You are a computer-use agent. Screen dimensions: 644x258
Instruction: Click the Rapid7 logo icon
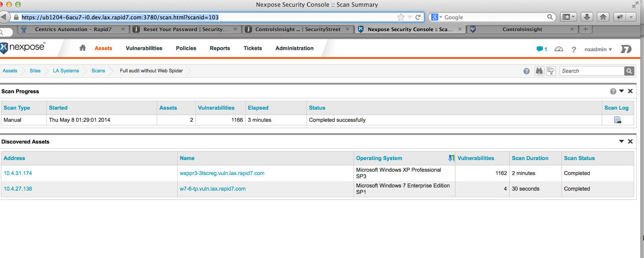626,49
